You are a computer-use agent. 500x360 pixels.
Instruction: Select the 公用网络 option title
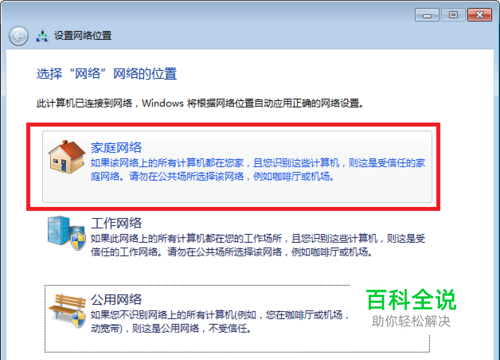116,299
